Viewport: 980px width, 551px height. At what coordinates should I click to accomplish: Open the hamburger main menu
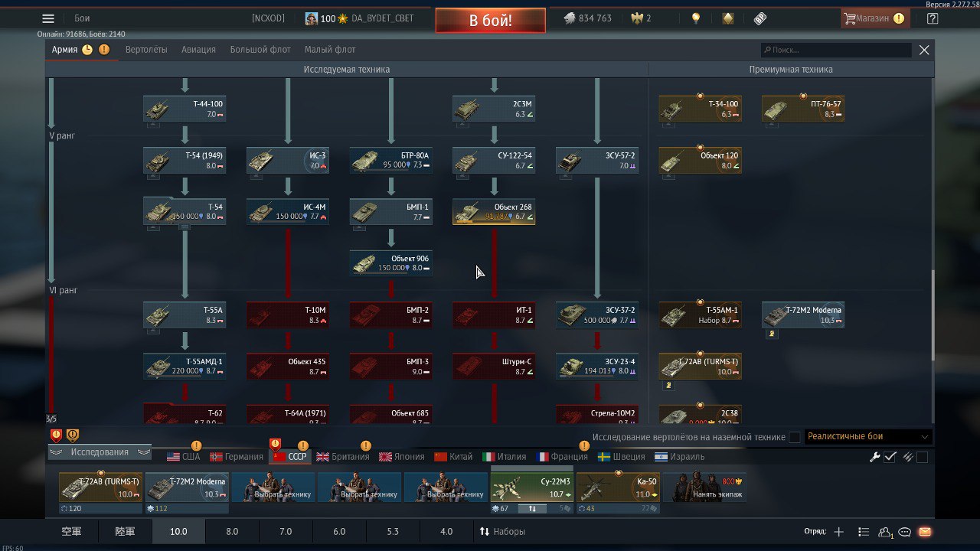[48, 18]
